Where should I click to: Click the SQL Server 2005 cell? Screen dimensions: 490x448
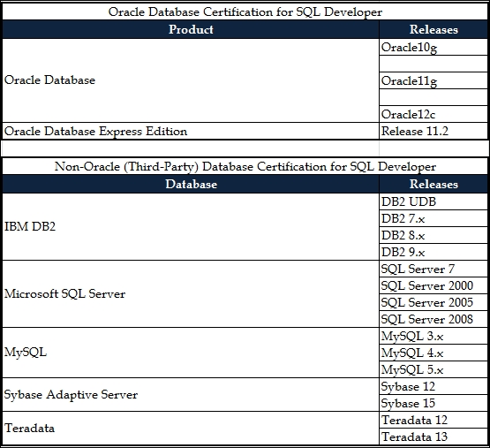tap(433, 302)
